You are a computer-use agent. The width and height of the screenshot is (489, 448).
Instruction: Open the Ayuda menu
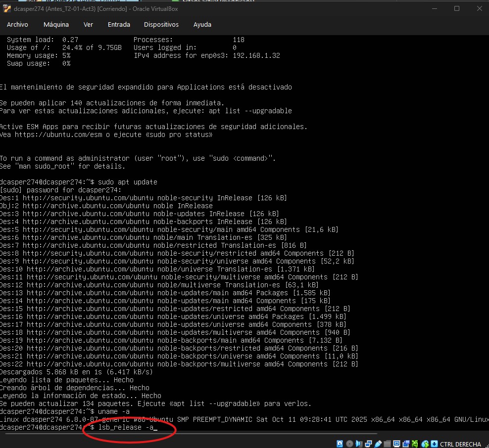click(202, 24)
